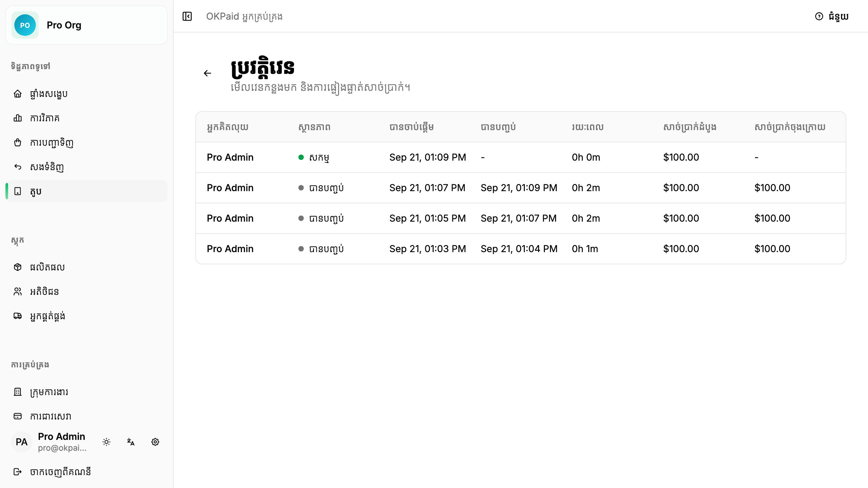
Task: Open the settings gear icon
Action: 155,442
